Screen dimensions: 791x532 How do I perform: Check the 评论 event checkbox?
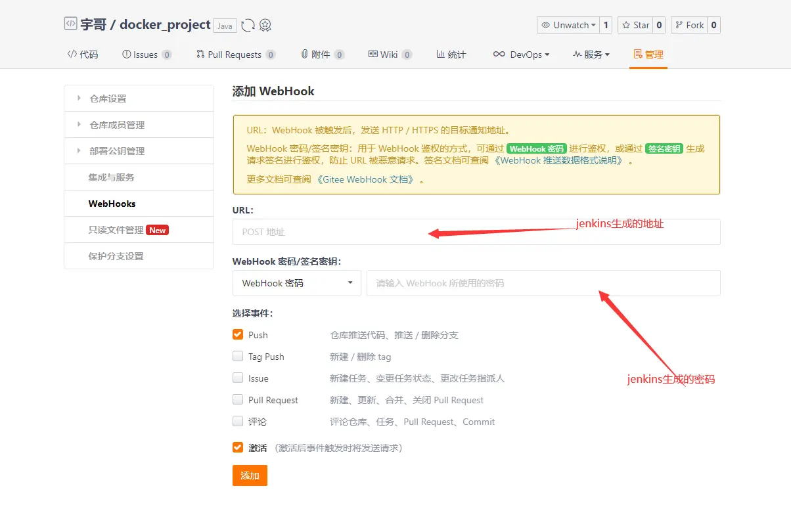pyautogui.click(x=238, y=421)
